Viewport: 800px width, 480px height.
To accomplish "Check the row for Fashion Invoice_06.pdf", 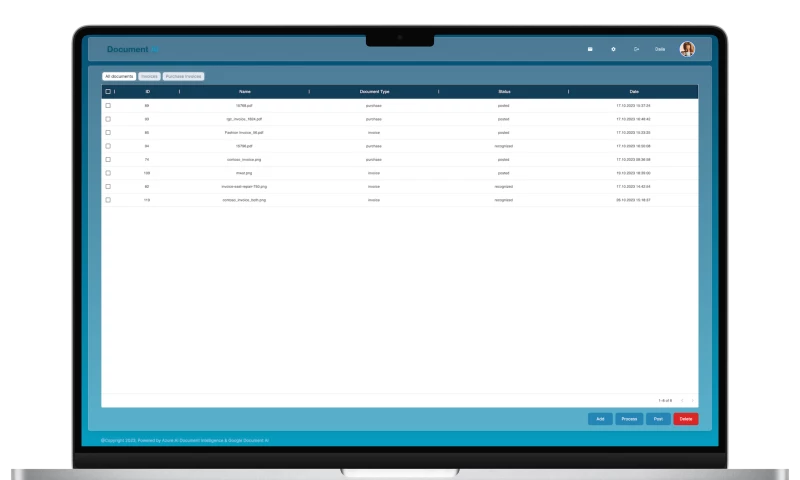I will (108, 133).
